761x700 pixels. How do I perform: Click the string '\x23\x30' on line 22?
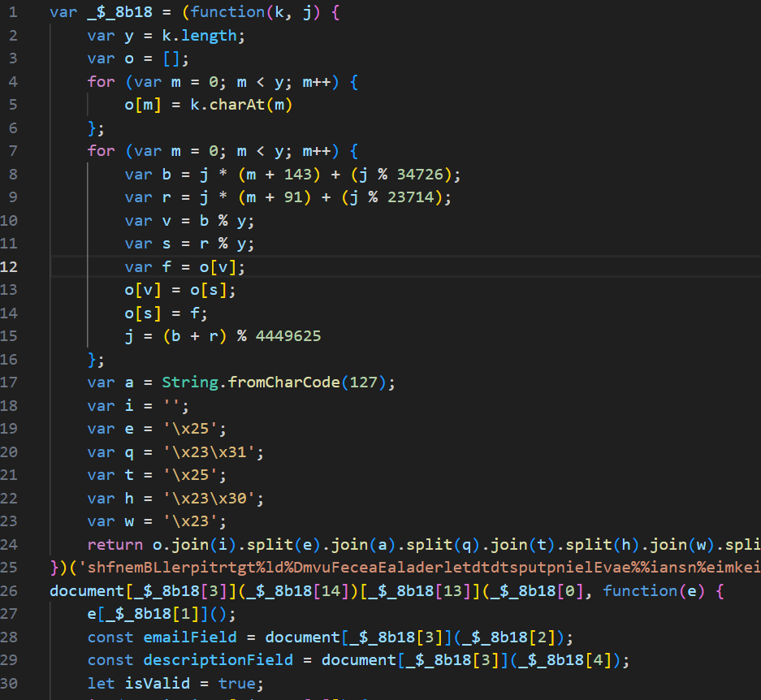[x=209, y=499]
